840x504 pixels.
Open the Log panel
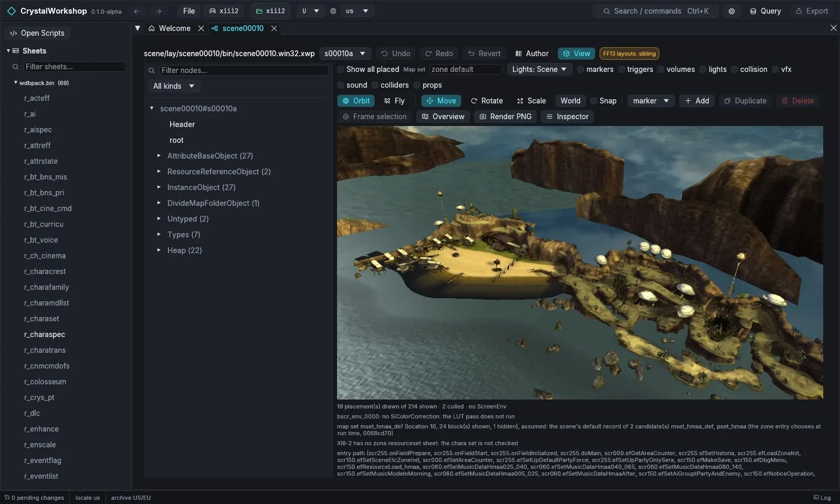[x=822, y=498]
